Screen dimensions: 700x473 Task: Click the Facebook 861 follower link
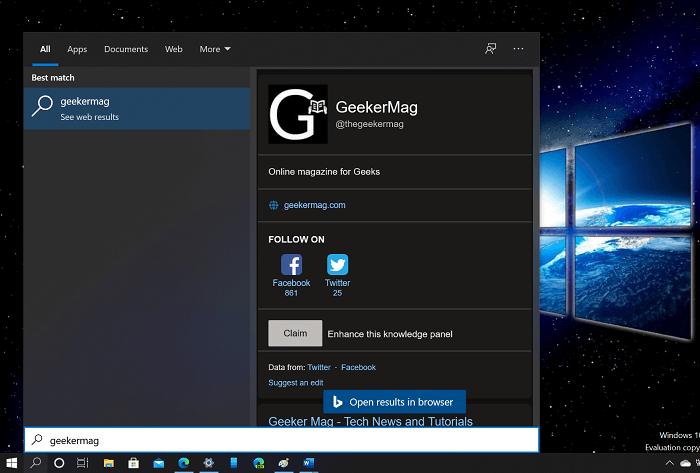pyautogui.click(x=291, y=288)
